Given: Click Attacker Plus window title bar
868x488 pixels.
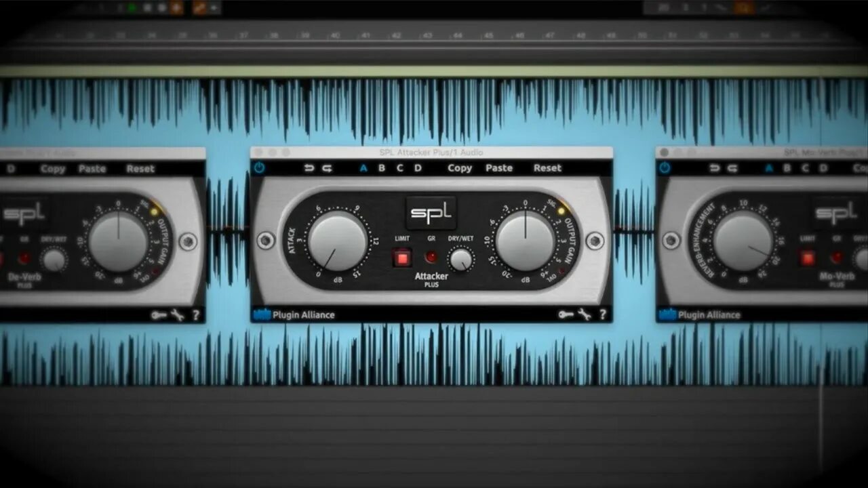Looking at the screenshot, I should (x=431, y=152).
